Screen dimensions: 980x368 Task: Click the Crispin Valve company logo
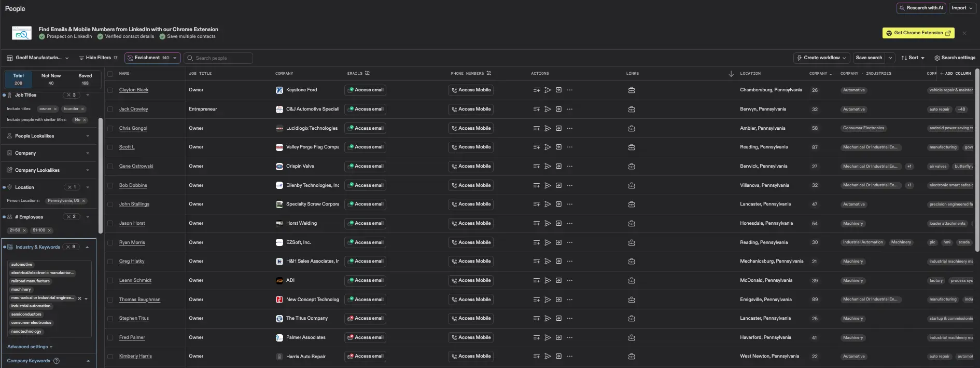pyautogui.click(x=279, y=166)
